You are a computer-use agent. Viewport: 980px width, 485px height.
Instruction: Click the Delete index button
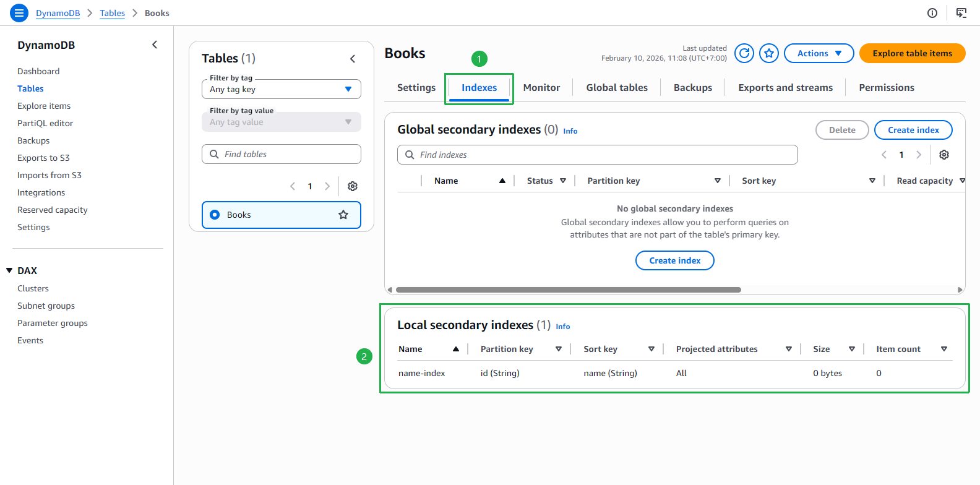click(x=842, y=130)
